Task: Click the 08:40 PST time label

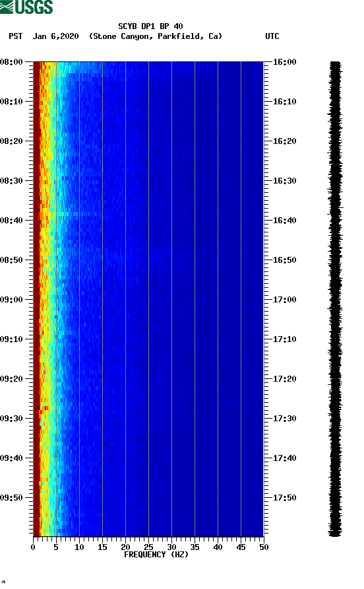Action: point(12,221)
